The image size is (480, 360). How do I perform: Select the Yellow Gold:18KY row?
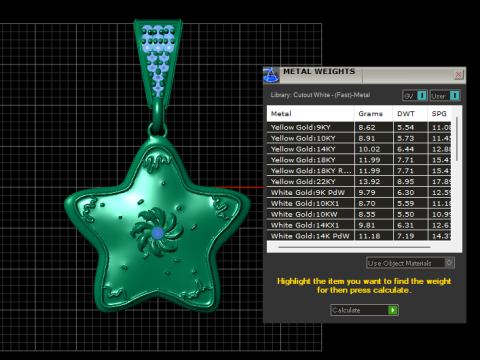(359, 160)
